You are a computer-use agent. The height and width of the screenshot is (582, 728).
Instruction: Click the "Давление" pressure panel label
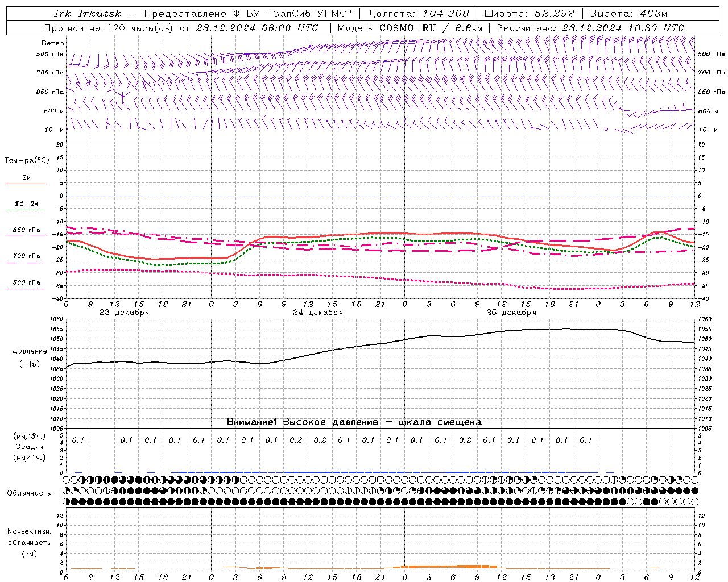[x=30, y=351]
